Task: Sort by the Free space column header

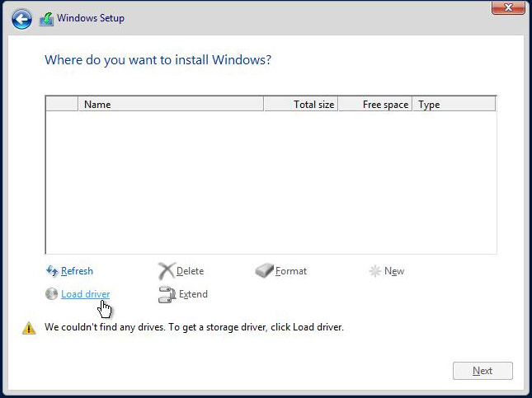Action: coord(375,105)
